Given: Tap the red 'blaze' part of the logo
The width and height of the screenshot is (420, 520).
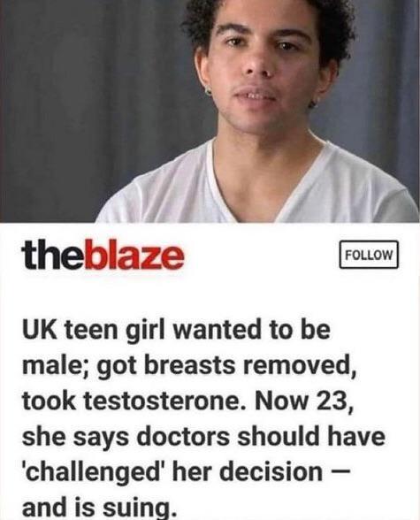Looking at the screenshot, I should [x=134, y=257].
